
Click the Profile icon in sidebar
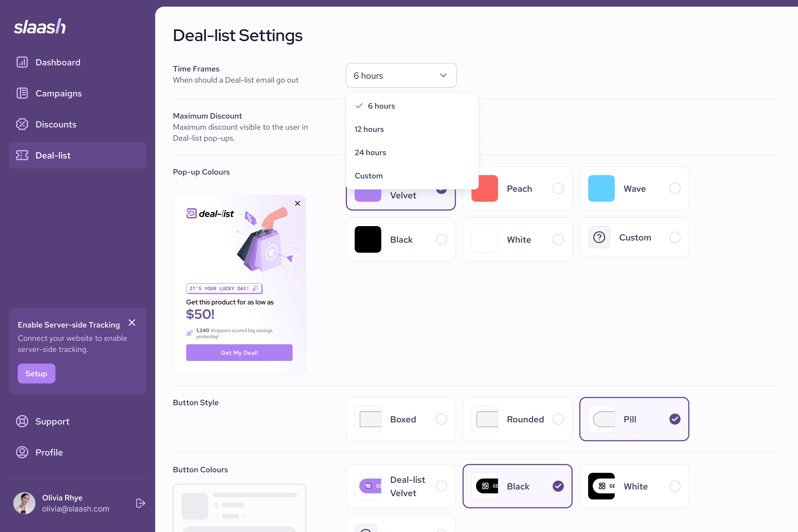22,452
